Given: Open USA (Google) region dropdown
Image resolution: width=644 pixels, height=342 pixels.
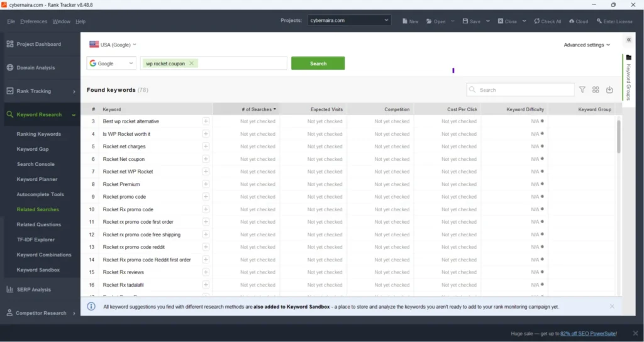Looking at the screenshot, I should [113, 45].
